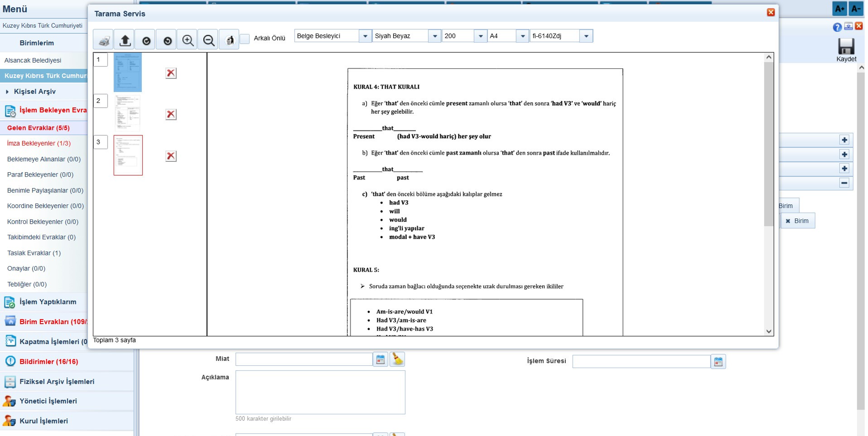Click the upload arrow icon in toolbar
Image resolution: width=868 pixels, height=436 pixels.
click(125, 41)
